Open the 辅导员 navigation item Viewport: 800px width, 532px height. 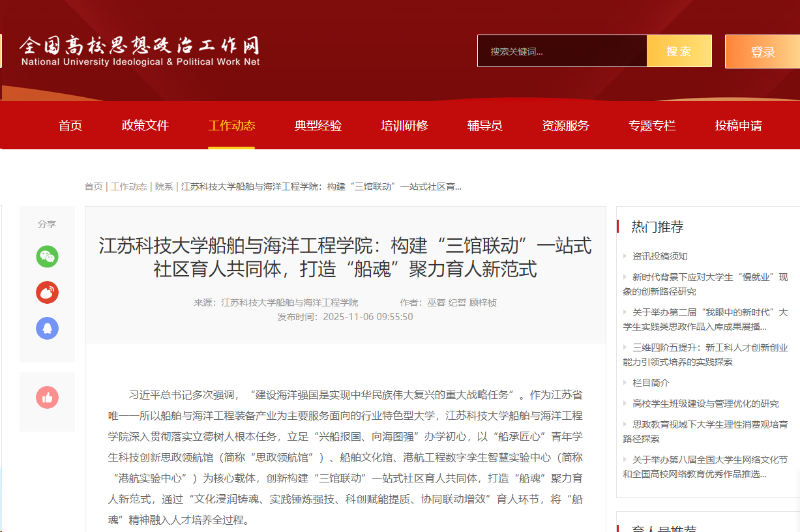(x=485, y=126)
